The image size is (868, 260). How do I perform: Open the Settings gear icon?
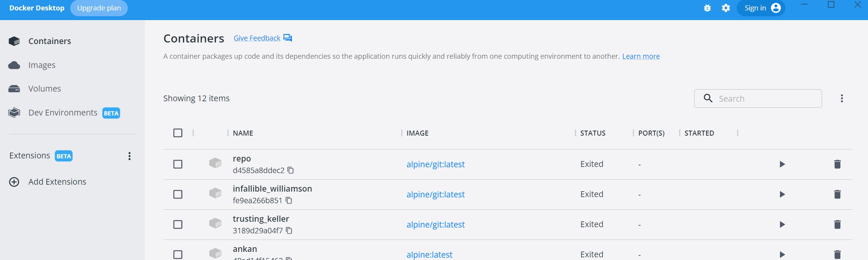pos(726,8)
